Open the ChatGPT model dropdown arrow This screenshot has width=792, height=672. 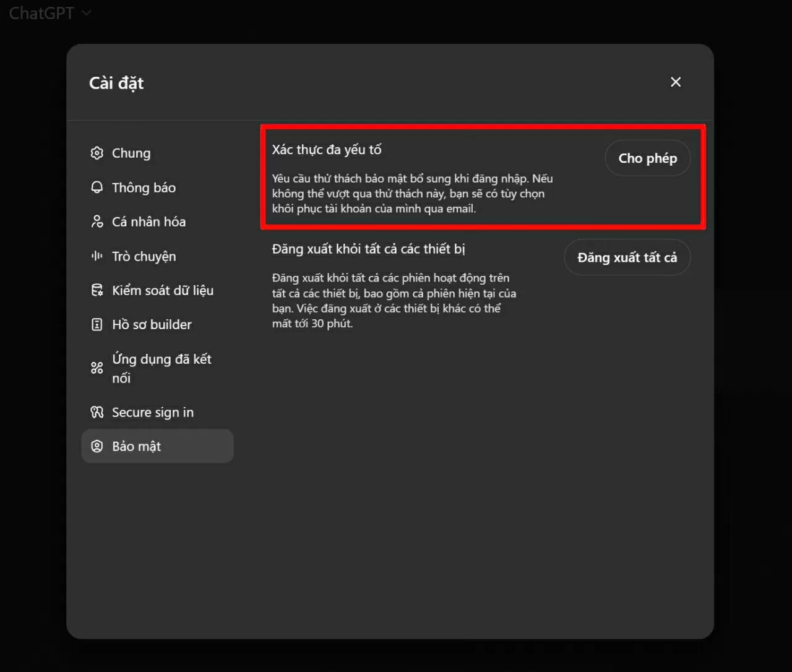pos(87,13)
